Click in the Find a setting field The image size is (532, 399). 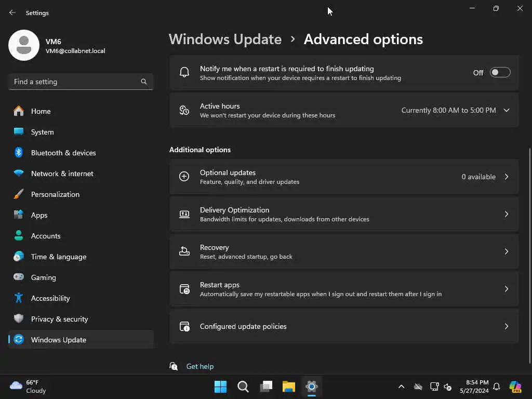[x=81, y=82]
